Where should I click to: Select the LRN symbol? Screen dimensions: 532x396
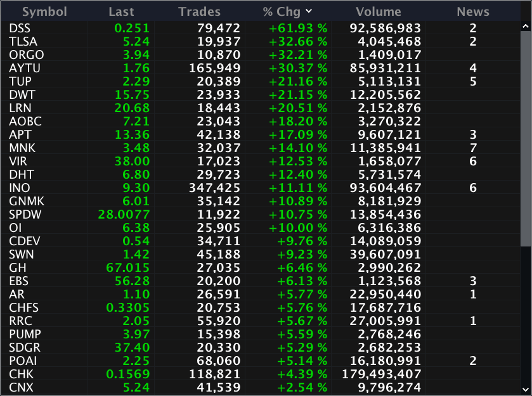tap(20, 108)
